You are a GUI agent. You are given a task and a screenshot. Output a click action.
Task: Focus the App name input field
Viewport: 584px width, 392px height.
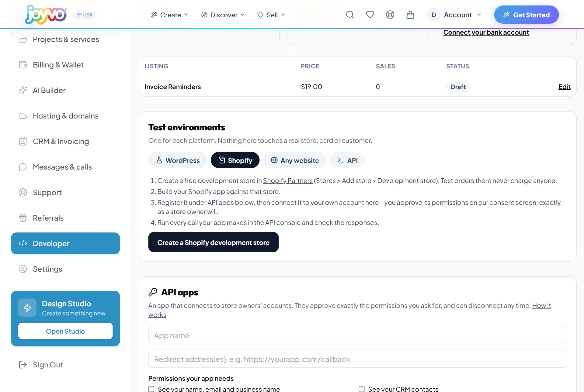click(x=357, y=335)
